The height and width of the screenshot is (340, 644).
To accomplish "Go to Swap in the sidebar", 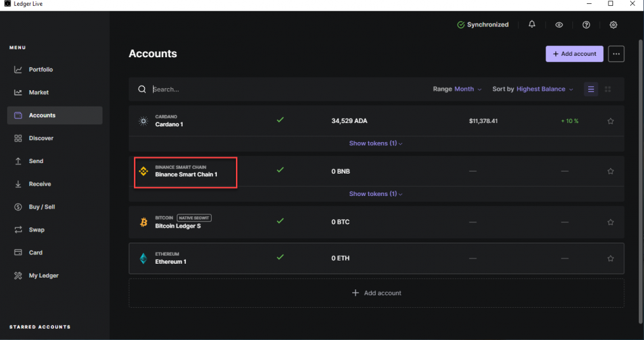I will [x=36, y=230].
